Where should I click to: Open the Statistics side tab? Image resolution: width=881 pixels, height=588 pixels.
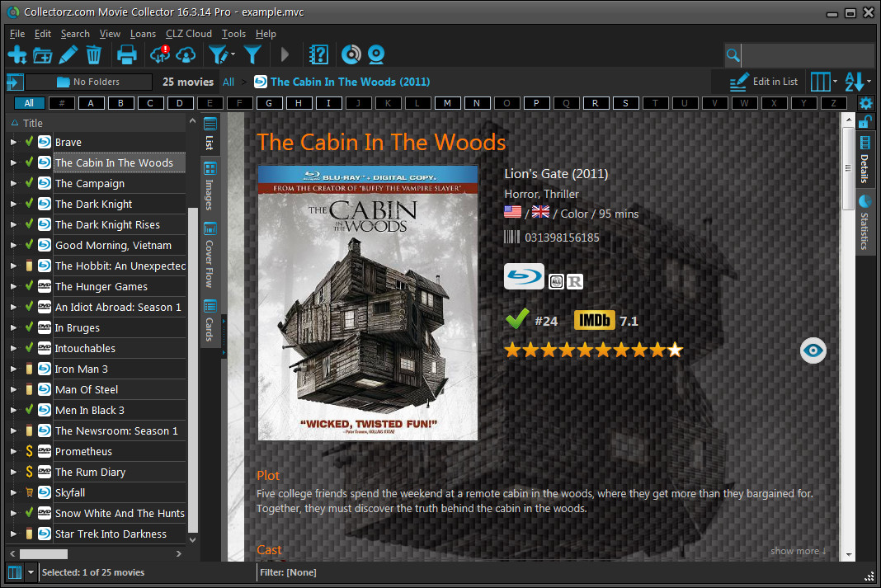tap(865, 223)
